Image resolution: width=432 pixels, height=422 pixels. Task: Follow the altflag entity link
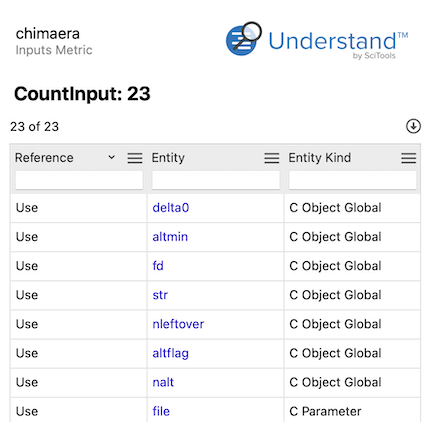tap(171, 353)
